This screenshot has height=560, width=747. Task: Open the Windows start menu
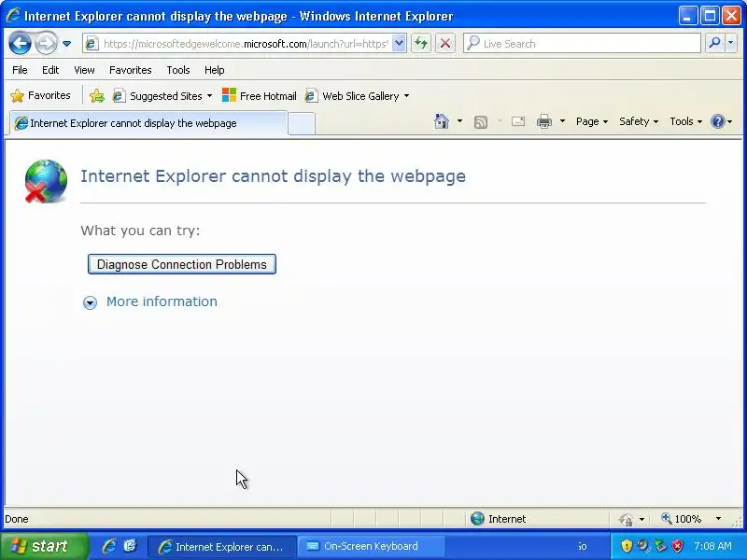(x=45, y=546)
